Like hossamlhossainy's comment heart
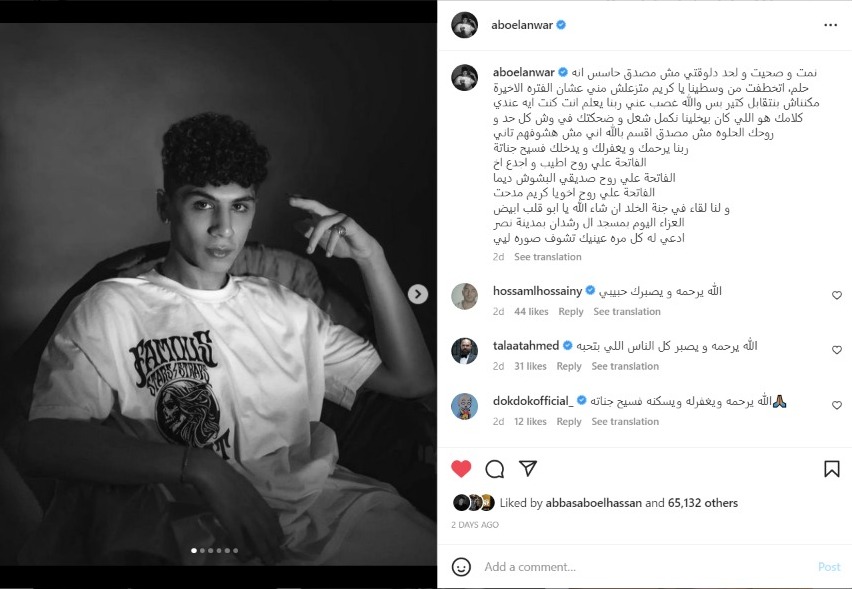 click(x=837, y=295)
